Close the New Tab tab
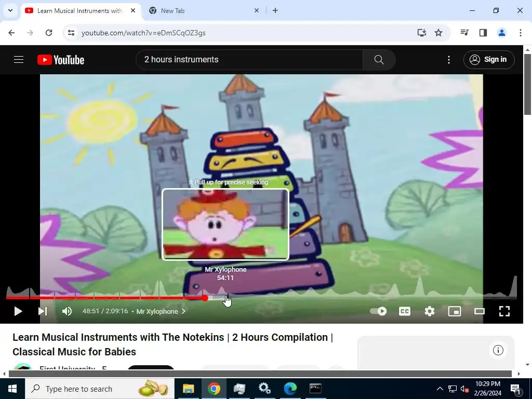Image resolution: width=532 pixels, height=399 pixels. 257,10
